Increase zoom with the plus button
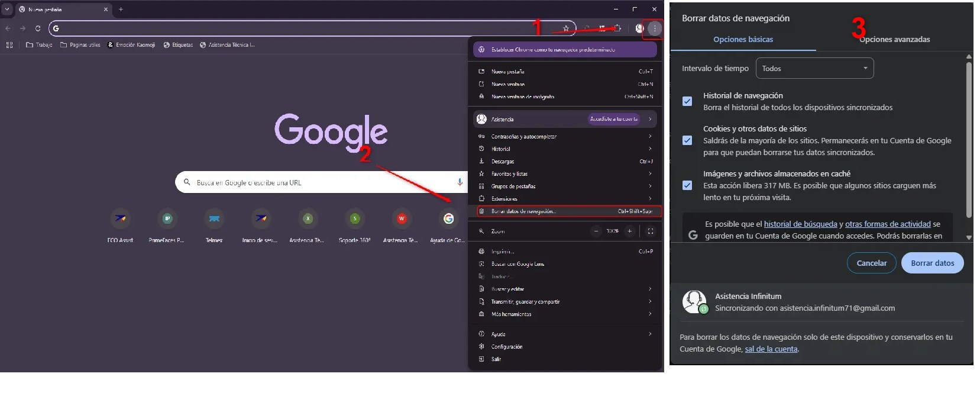This screenshot has height=412, width=980. [x=629, y=231]
